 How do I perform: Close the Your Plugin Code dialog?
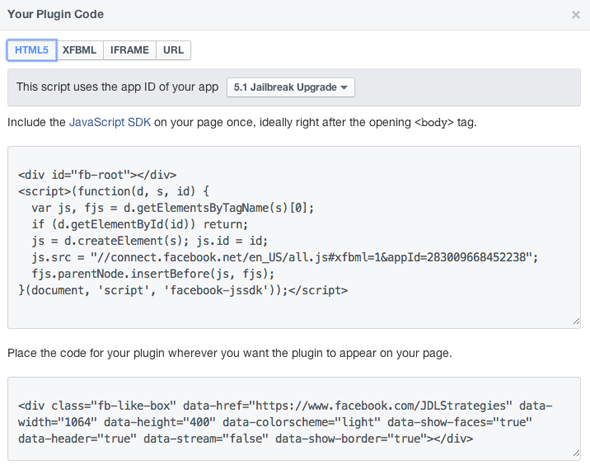pos(575,15)
